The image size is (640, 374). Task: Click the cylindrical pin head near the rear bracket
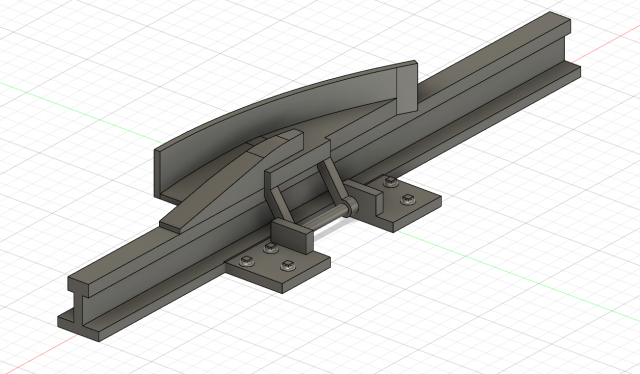click(352, 205)
